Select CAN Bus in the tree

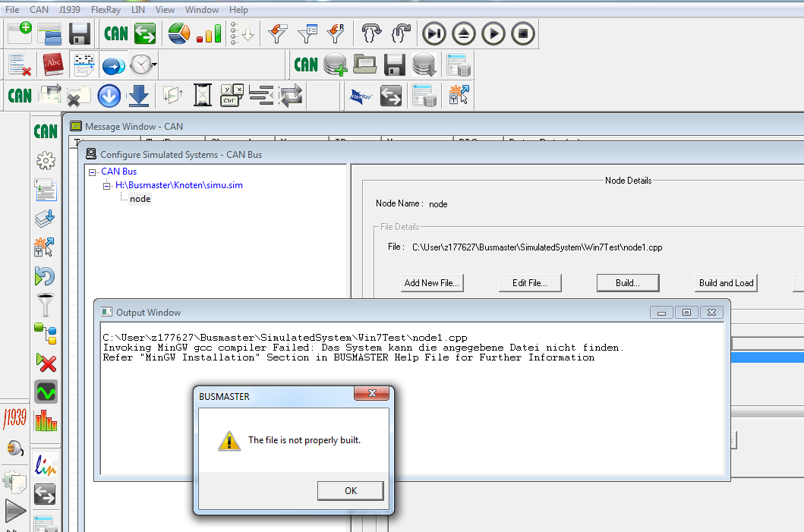click(119, 172)
